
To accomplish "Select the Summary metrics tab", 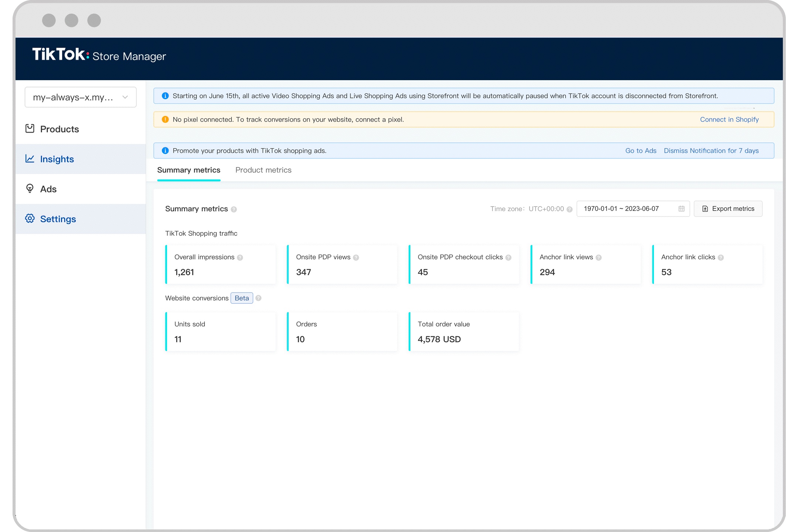I will coord(188,170).
